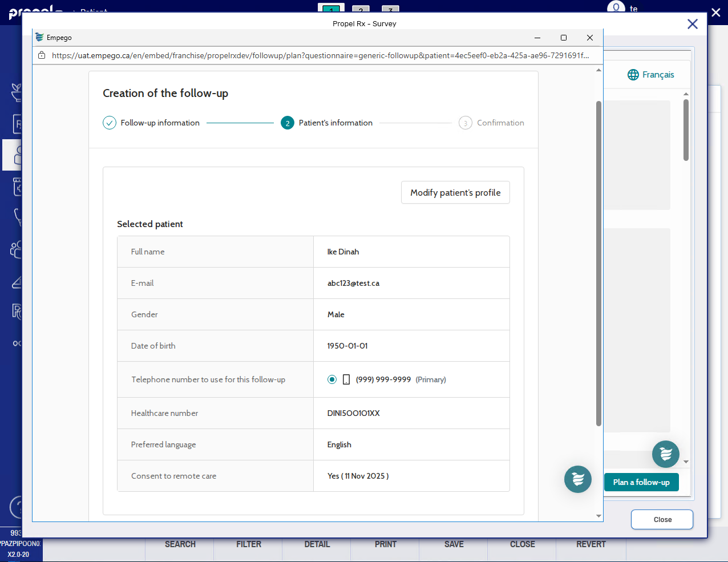Screen dimensions: 728x562
Task: Close the Propel Rx Survey dialog with X
Action: pos(692,24)
